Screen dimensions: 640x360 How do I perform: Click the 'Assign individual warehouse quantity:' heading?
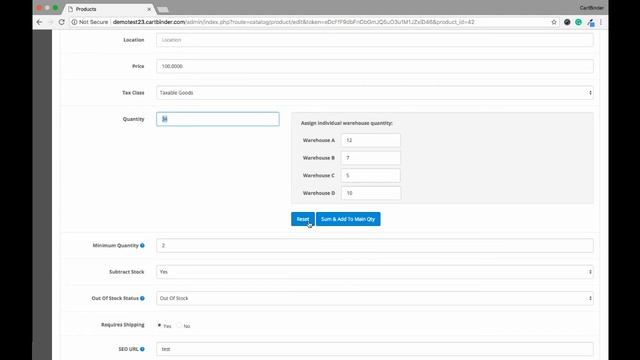pos(347,123)
